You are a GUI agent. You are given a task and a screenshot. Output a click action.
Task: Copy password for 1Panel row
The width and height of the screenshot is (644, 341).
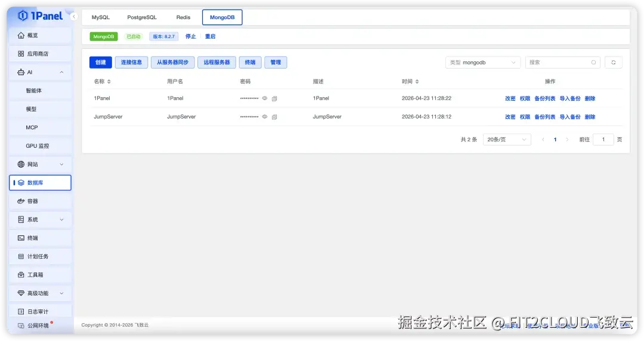click(x=274, y=98)
